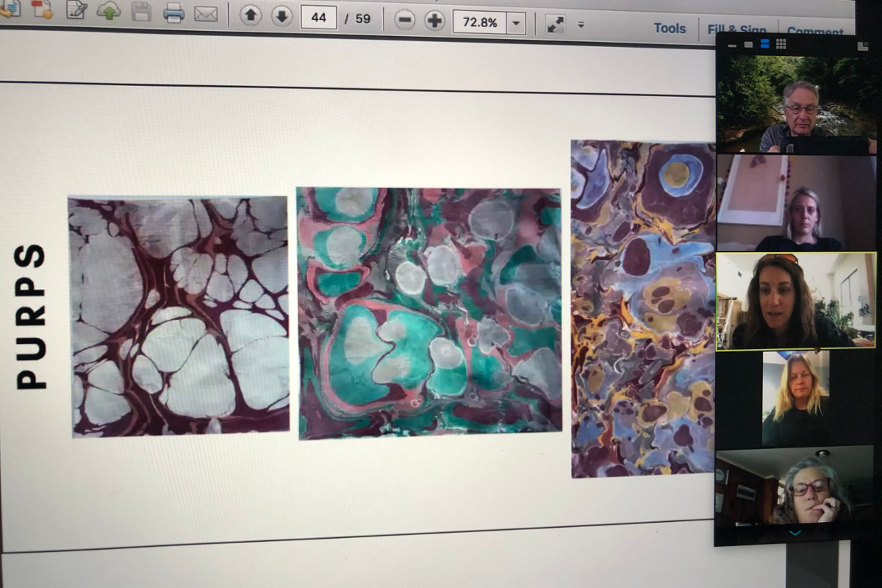Image resolution: width=882 pixels, height=588 pixels.
Task: Open the Tools pane
Action: point(670,28)
